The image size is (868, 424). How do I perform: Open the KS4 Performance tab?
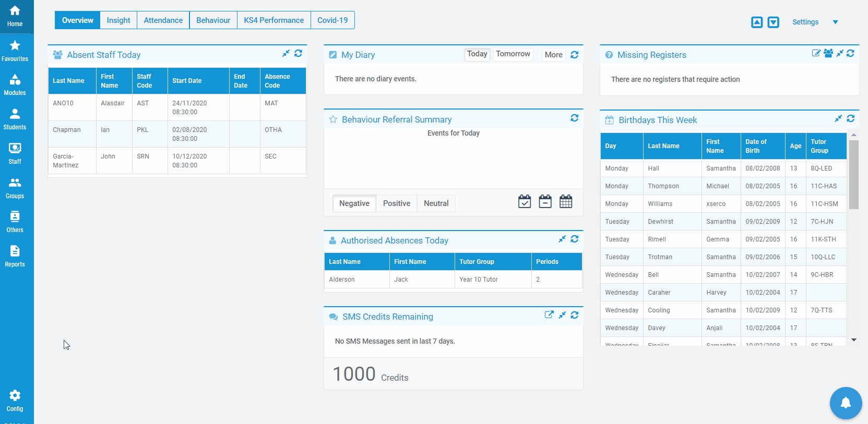274,20
